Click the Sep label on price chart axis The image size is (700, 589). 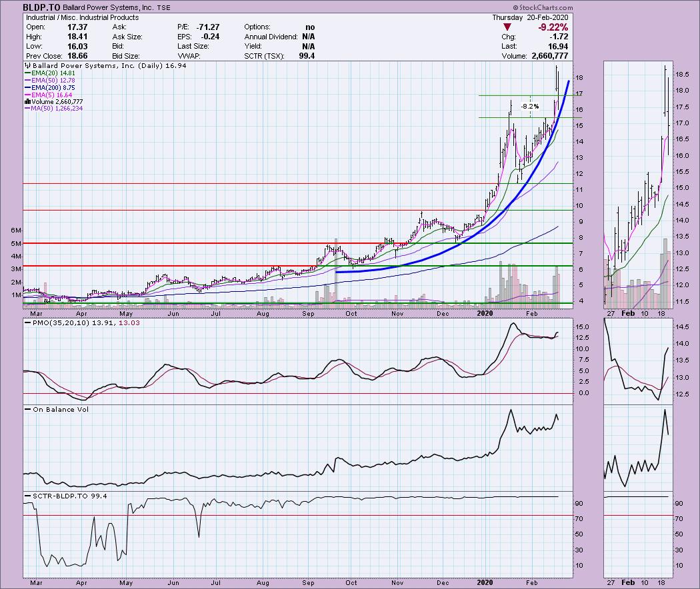point(308,314)
